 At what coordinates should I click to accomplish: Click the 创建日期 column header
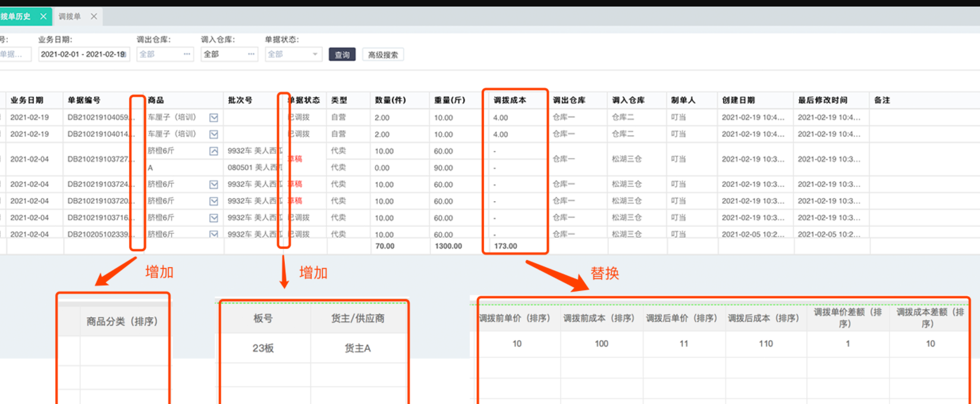pos(738,100)
